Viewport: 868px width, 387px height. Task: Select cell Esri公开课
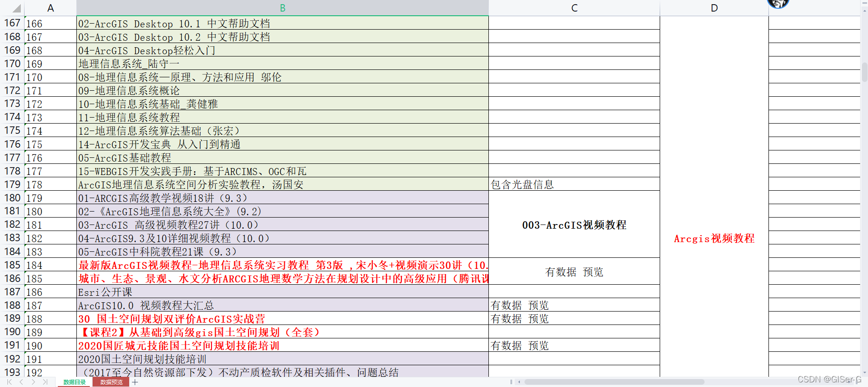[282, 292]
